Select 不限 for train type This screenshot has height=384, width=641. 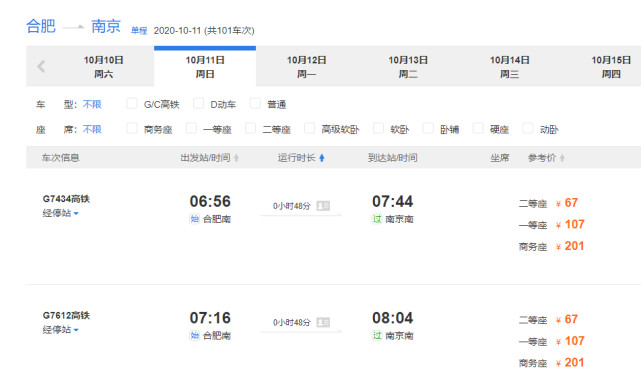[92, 104]
